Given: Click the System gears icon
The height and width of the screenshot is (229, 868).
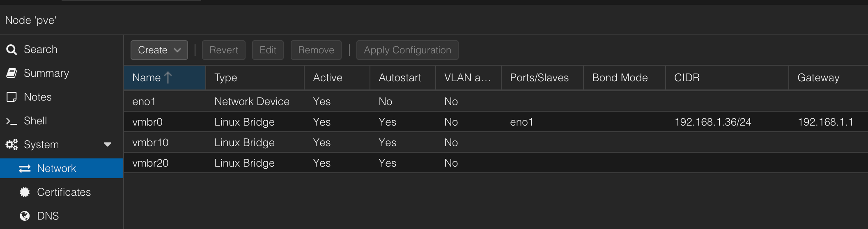Looking at the screenshot, I should pyautogui.click(x=11, y=144).
